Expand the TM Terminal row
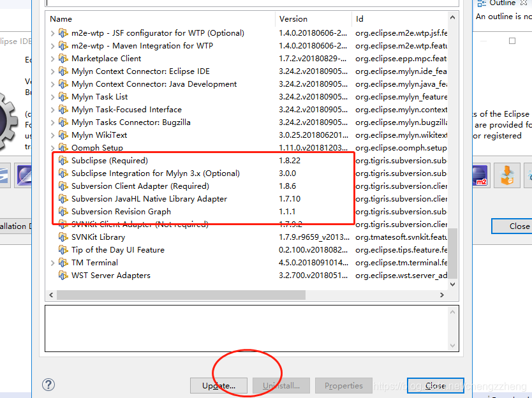The height and width of the screenshot is (398, 532). pyautogui.click(x=52, y=263)
